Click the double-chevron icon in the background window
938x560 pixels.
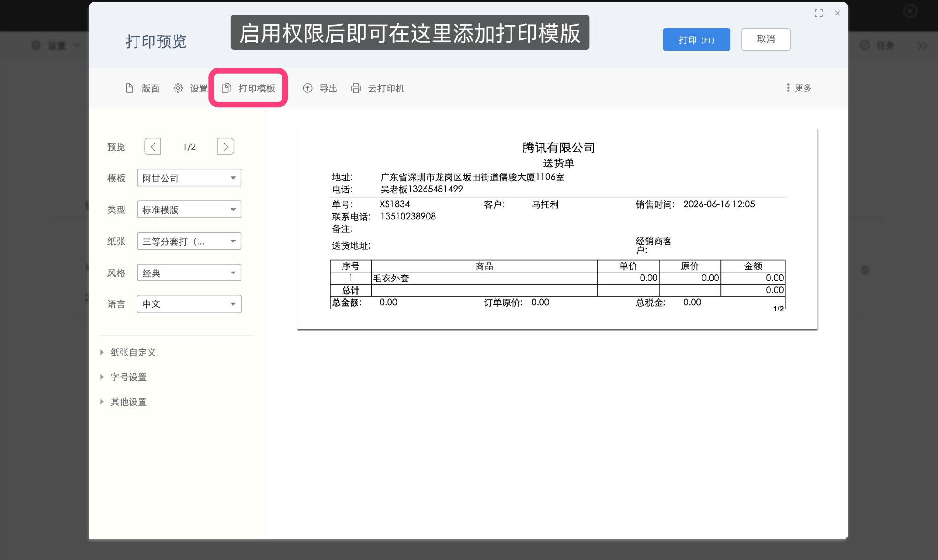click(x=923, y=45)
